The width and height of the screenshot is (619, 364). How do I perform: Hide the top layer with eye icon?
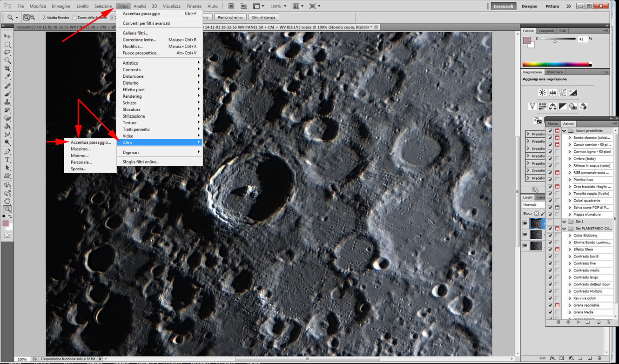tap(525, 223)
